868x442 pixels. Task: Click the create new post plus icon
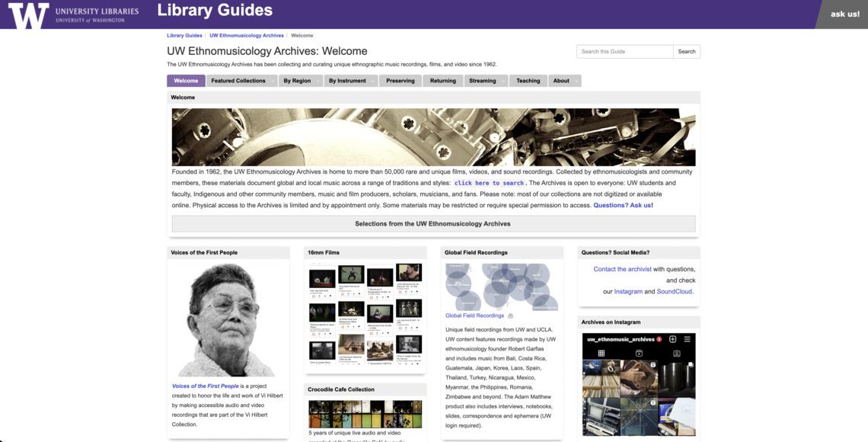[x=672, y=339]
